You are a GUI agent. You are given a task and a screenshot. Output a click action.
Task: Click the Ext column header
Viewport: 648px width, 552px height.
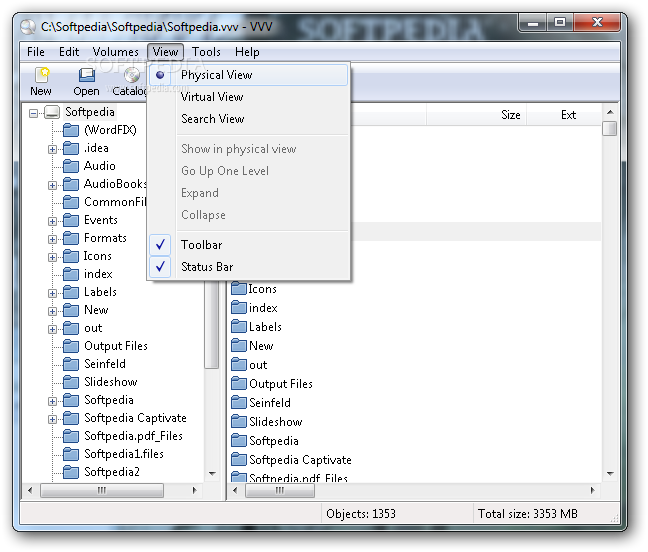pyautogui.click(x=564, y=115)
